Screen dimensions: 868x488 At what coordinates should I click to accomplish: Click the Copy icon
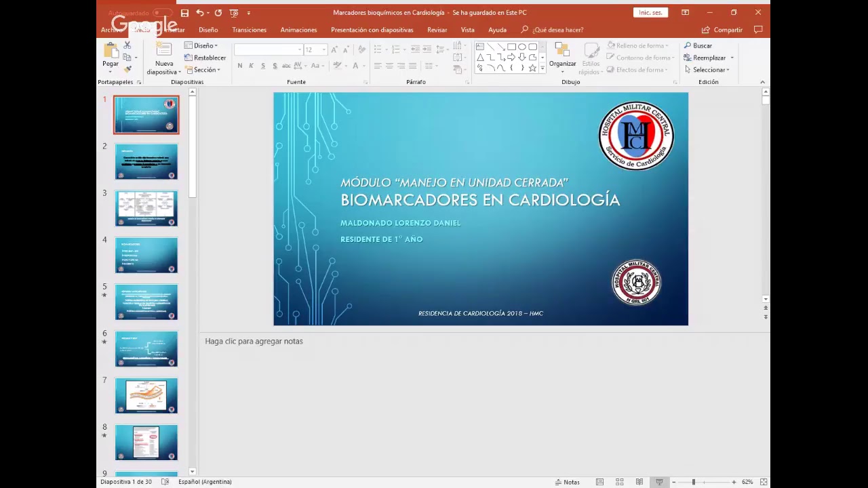[126, 58]
